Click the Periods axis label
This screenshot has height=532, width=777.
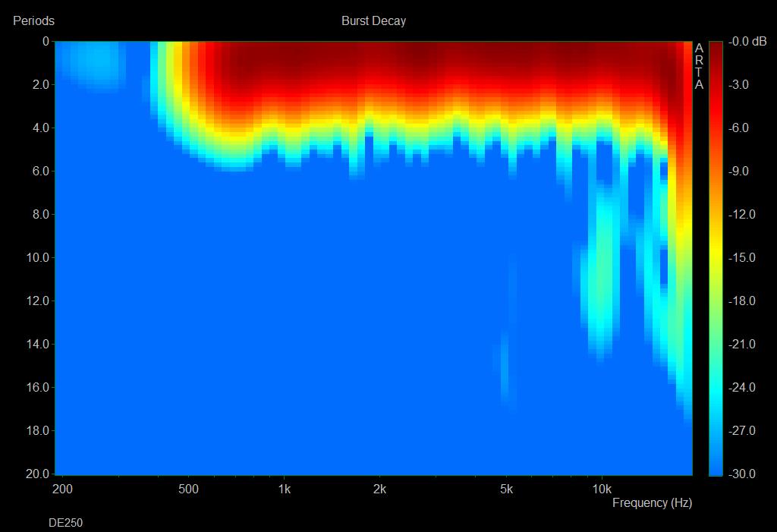click(33, 21)
